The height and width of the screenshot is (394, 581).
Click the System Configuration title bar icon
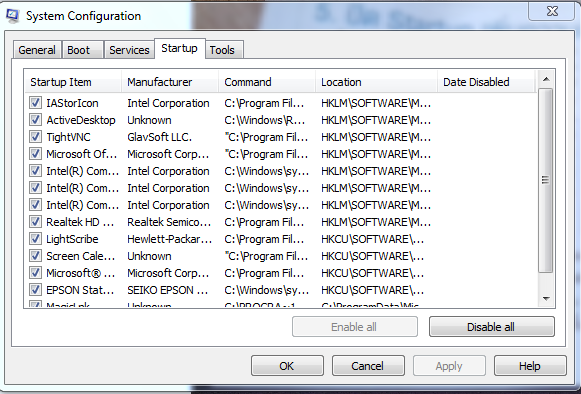click(12, 16)
